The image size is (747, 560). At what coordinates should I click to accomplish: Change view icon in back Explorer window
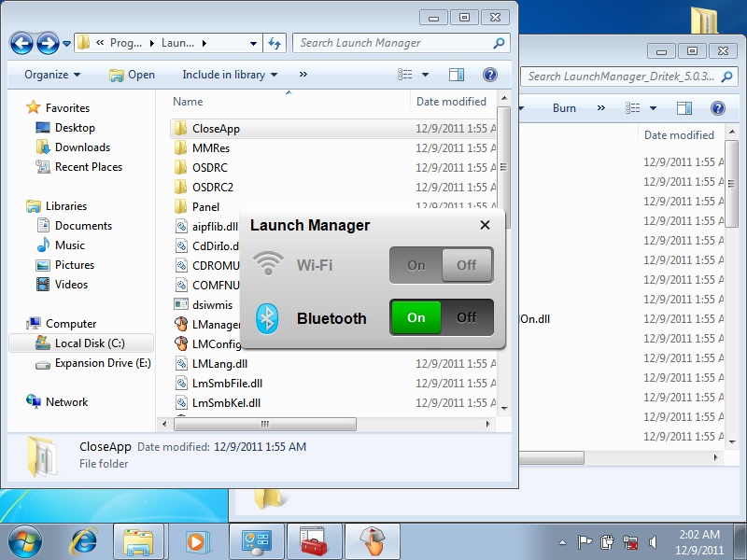click(633, 108)
